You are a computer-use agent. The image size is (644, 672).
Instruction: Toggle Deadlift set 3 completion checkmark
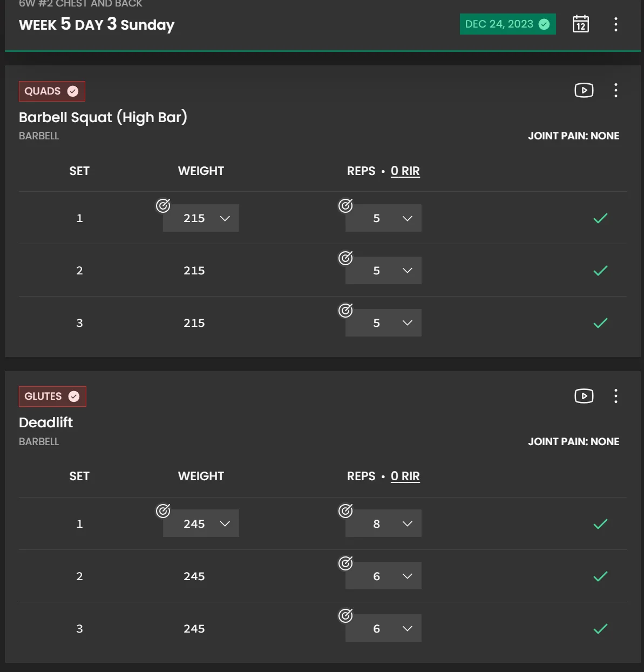click(600, 629)
